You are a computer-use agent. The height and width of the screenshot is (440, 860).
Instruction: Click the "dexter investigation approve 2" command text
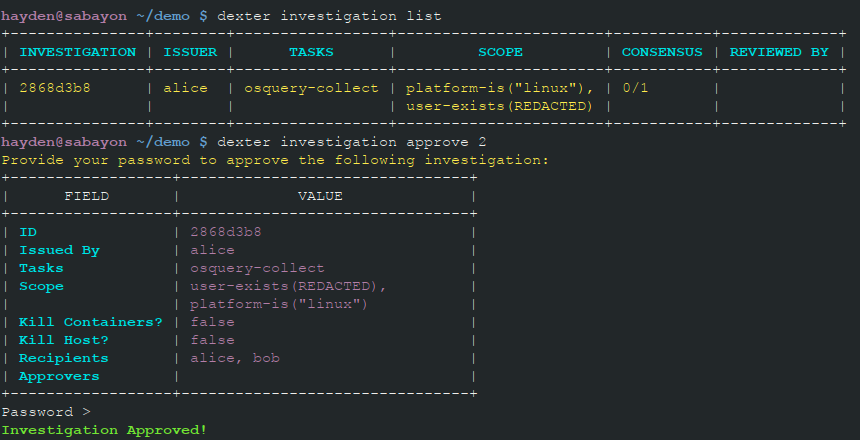coord(352,142)
